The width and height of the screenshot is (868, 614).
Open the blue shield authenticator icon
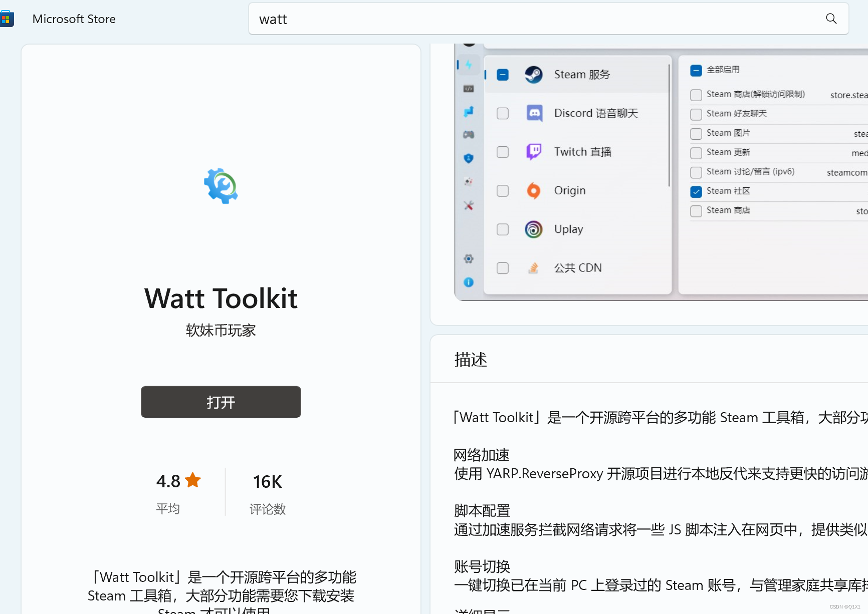(x=469, y=158)
